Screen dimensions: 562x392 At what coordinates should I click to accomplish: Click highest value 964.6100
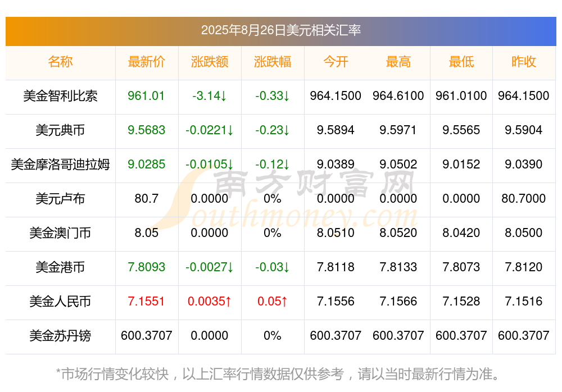[398, 96]
